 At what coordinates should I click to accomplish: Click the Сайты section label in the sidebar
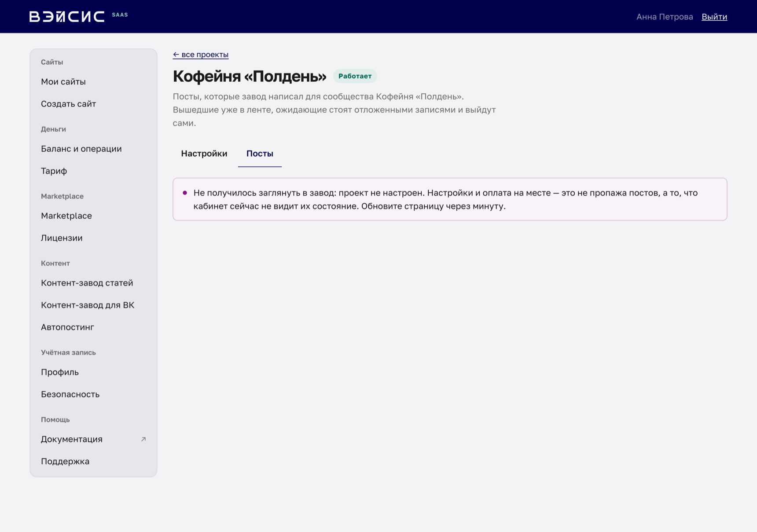click(52, 62)
